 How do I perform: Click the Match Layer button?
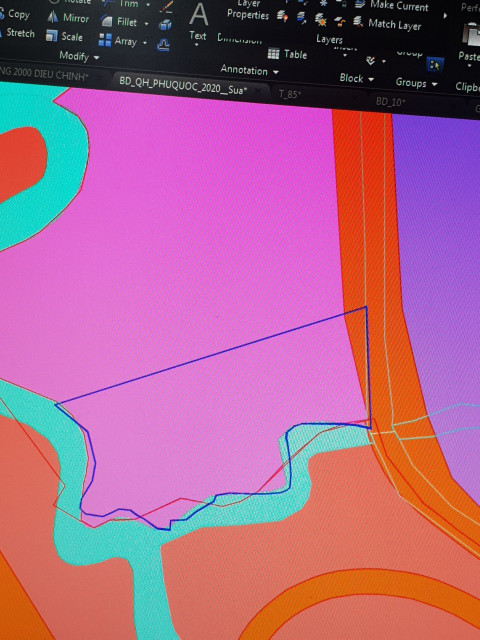pyautogui.click(x=387, y=24)
